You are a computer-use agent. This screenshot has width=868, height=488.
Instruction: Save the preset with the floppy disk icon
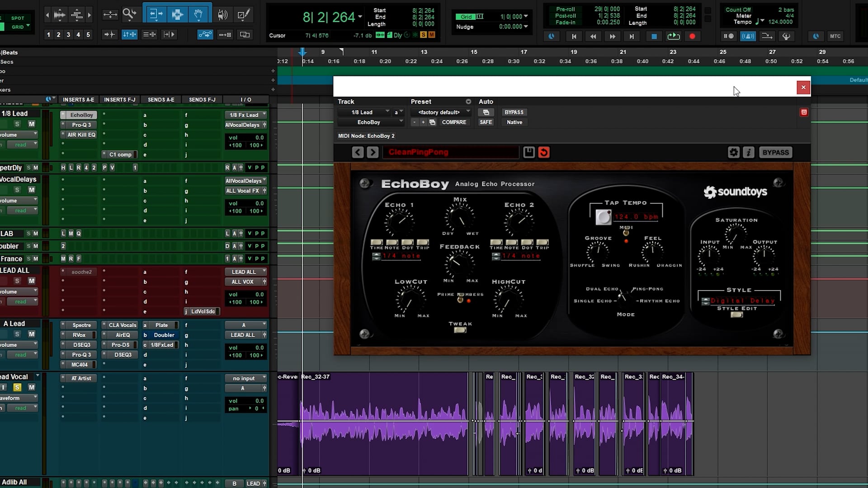click(528, 152)
